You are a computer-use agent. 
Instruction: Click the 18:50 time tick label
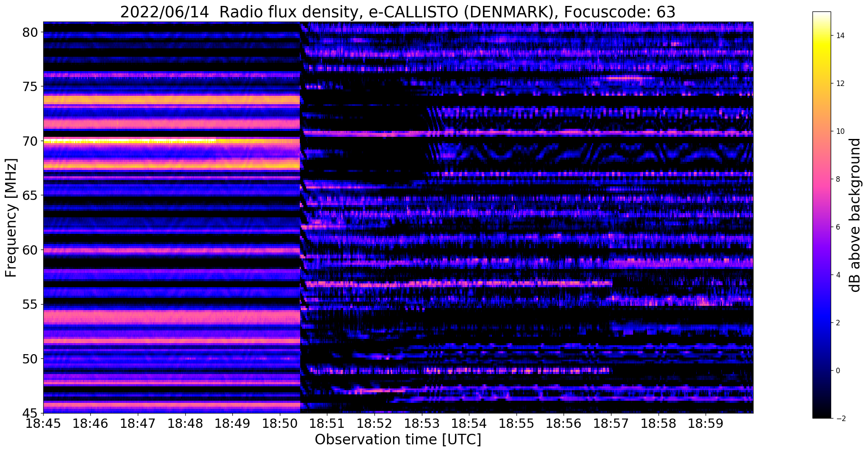tap(279, 424)
